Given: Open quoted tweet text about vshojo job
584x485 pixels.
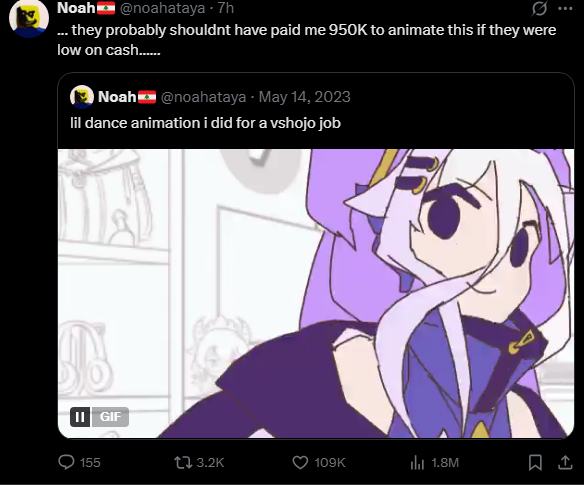Looking at the screenshot, I should [205, 123].
